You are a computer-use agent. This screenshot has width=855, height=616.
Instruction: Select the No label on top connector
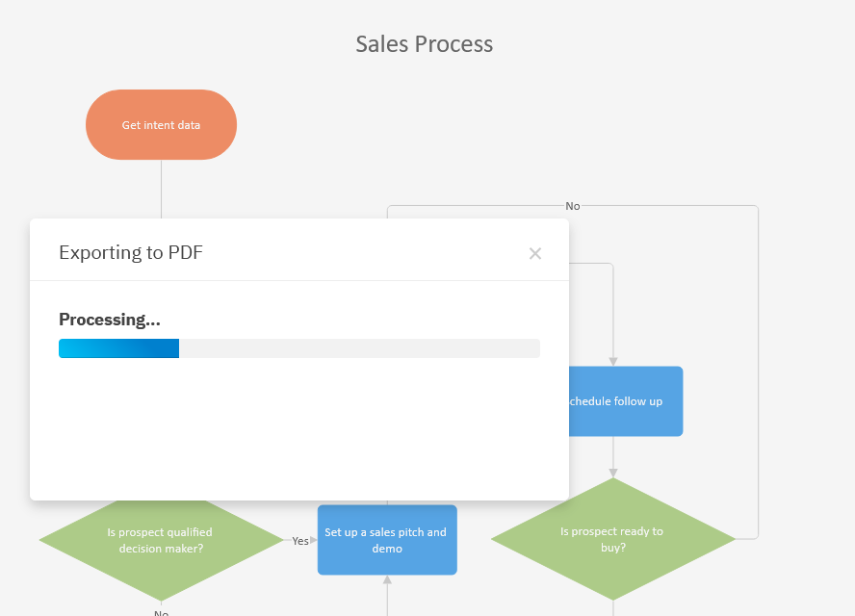tap(573, 206)
